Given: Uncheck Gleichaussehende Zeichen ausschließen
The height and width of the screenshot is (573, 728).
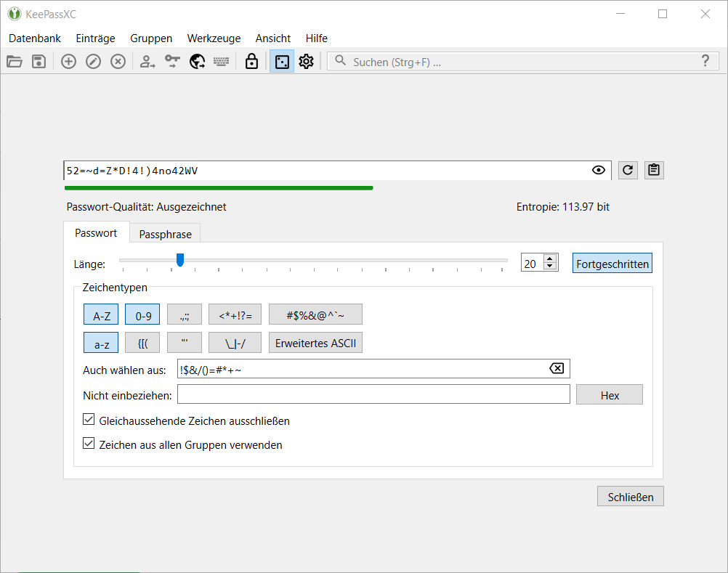Looking at the screenshot, I should click(89, 420).
